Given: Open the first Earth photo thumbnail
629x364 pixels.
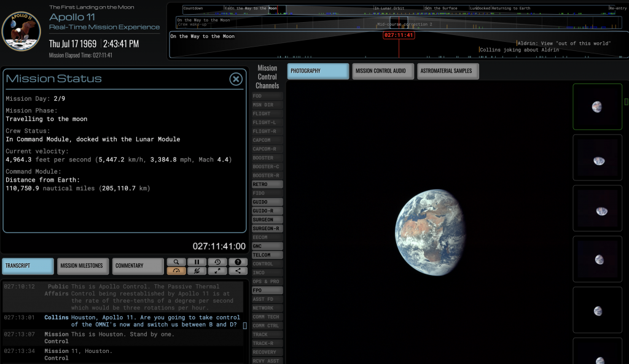Looking at the screenshot, I should (x=597, y=107).
